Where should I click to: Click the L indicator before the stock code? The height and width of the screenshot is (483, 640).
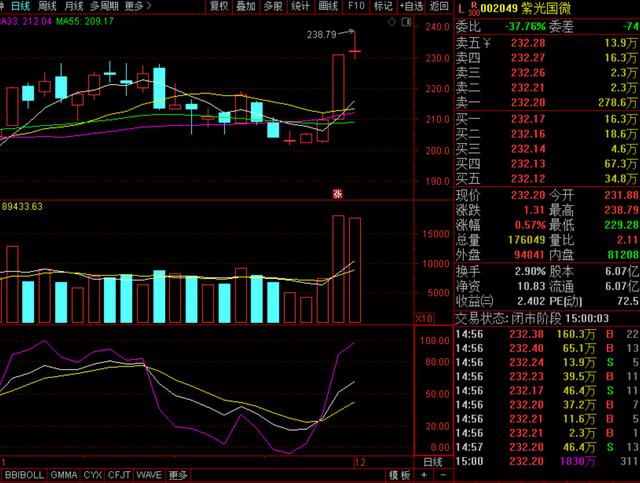click(x=461, y=8)
